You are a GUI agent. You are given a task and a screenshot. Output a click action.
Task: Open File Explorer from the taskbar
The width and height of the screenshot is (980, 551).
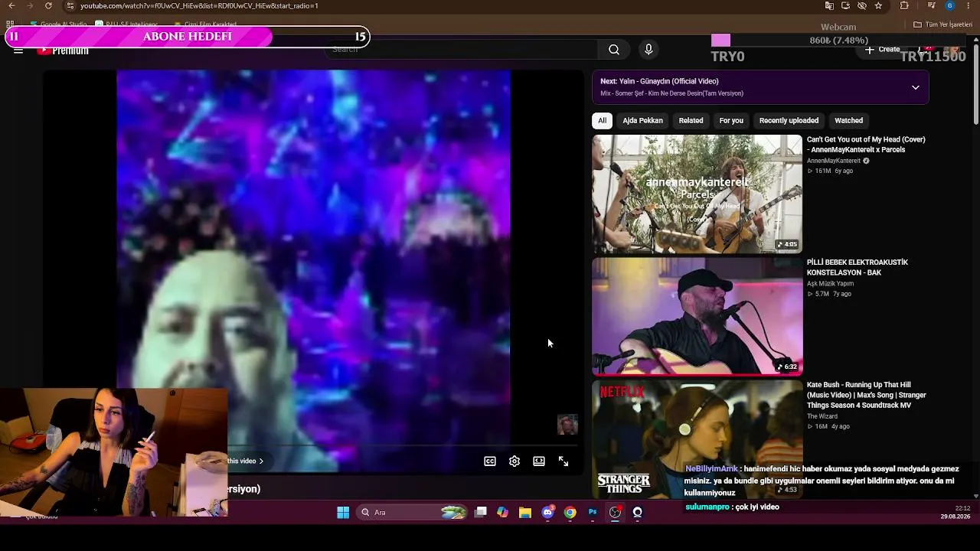(525, 513)
